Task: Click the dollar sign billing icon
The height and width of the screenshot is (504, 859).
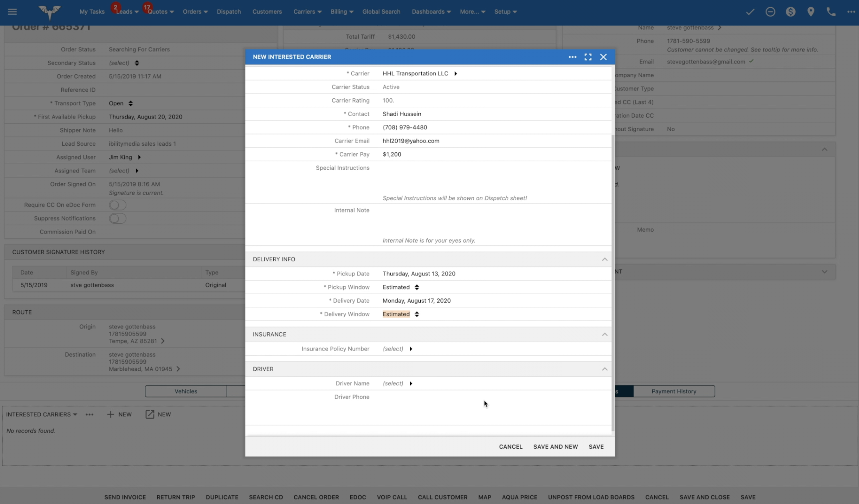Action: point(791,12)
